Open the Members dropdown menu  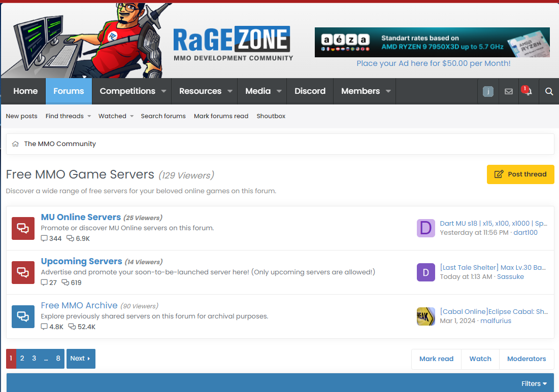(x=361, y=91)
